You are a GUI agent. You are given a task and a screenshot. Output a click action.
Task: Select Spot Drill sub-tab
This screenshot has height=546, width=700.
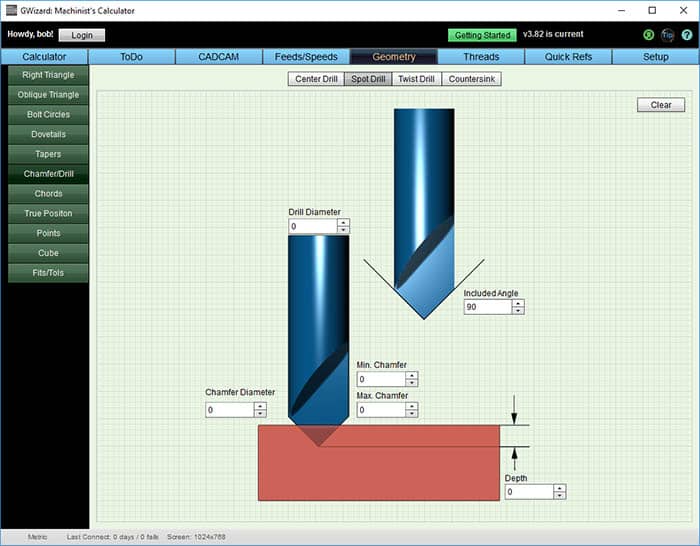point(368,79)
